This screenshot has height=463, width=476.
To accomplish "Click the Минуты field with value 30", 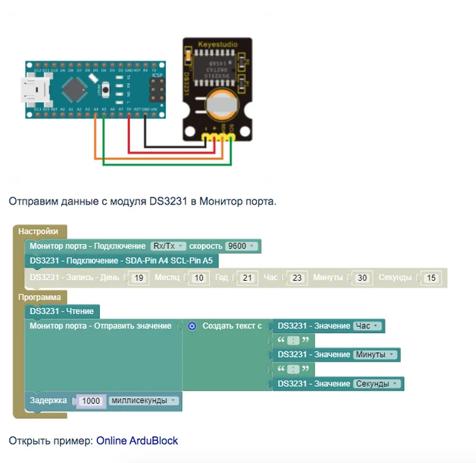I will 362,278.
